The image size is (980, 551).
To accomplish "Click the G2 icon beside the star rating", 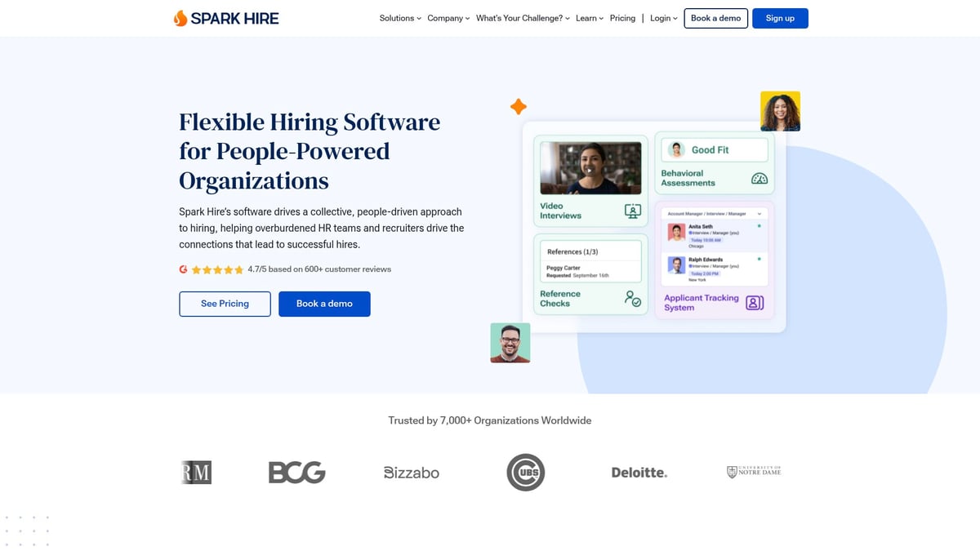I will [183, 269].
